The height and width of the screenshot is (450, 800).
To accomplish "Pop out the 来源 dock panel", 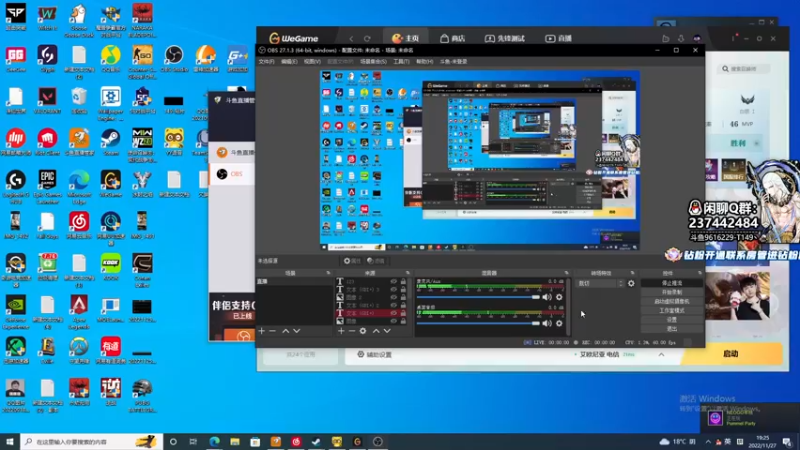I will point(407,273).
